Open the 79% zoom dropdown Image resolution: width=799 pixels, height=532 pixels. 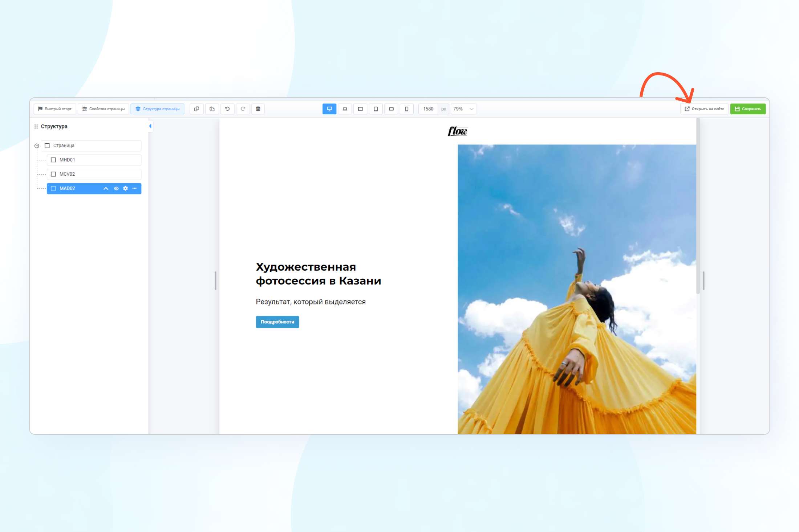pyautogui.click(x=463, y=109)
